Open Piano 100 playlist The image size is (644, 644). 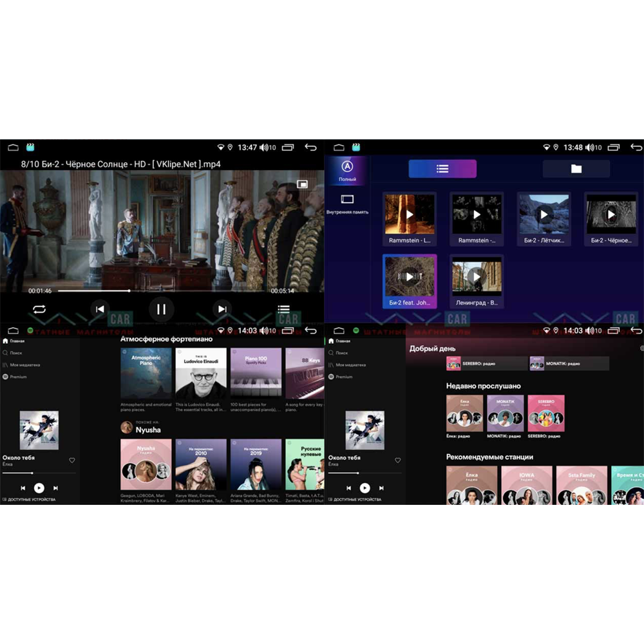256,380
